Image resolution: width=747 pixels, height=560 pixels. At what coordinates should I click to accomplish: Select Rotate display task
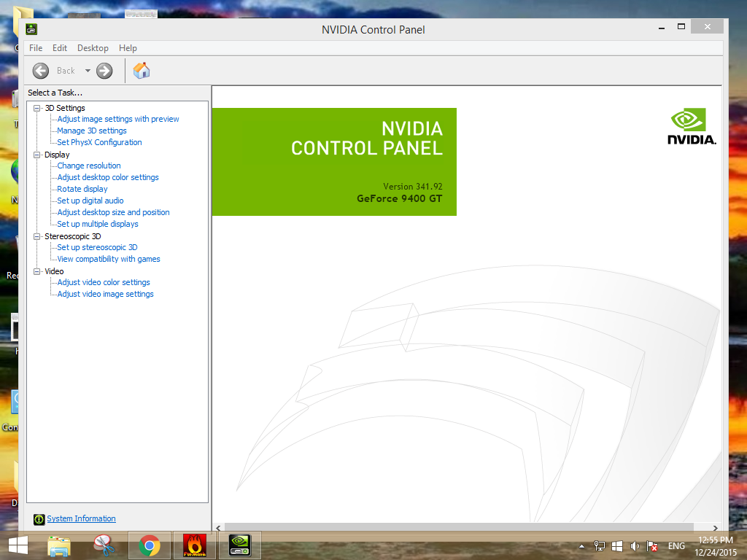pos(82,189)
